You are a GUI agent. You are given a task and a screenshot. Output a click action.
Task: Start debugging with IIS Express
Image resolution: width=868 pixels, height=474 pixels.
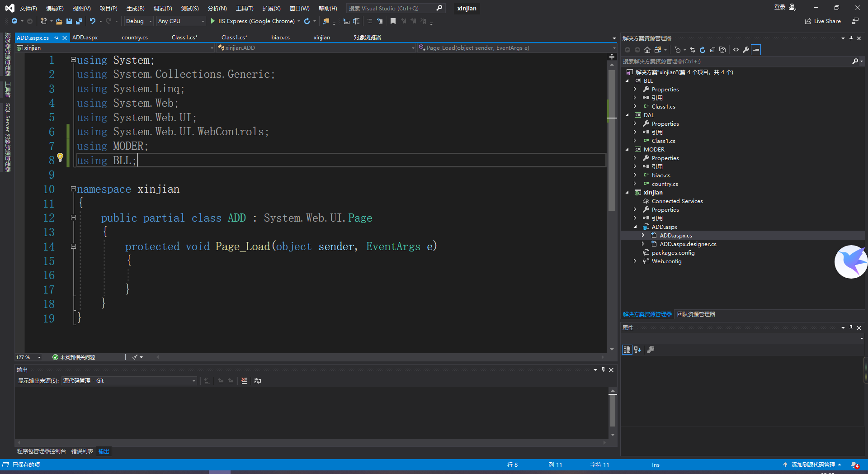(x=253, y=21)
